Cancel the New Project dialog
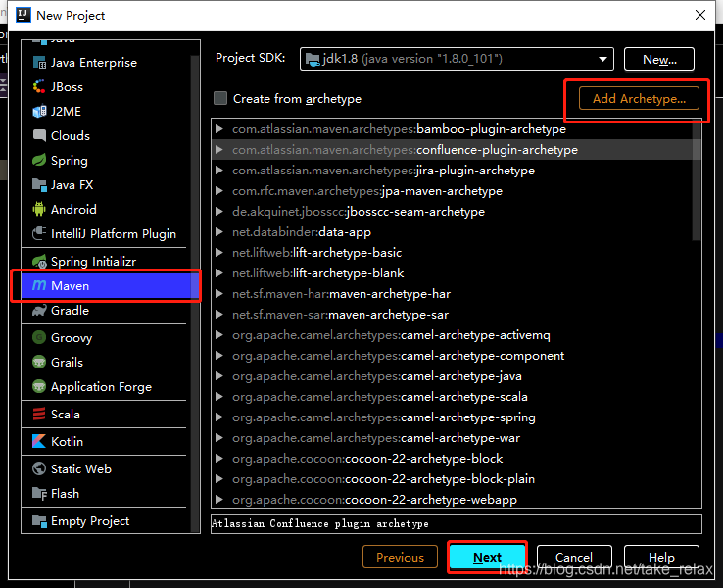The image size is (723, 588). pyautogui.click(x=574, y=557)
